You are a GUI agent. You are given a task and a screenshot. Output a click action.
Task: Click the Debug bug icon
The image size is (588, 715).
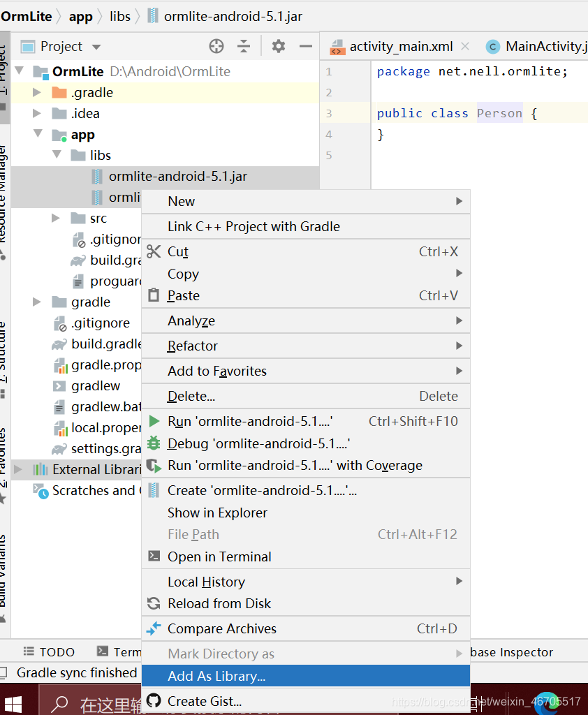point(154,443)
